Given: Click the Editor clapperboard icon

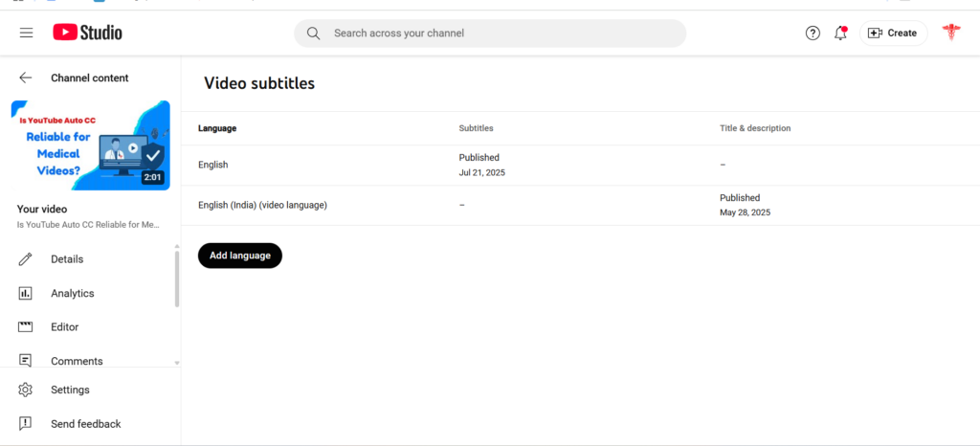Looking at the screenshot, I should tap(25, 326).
